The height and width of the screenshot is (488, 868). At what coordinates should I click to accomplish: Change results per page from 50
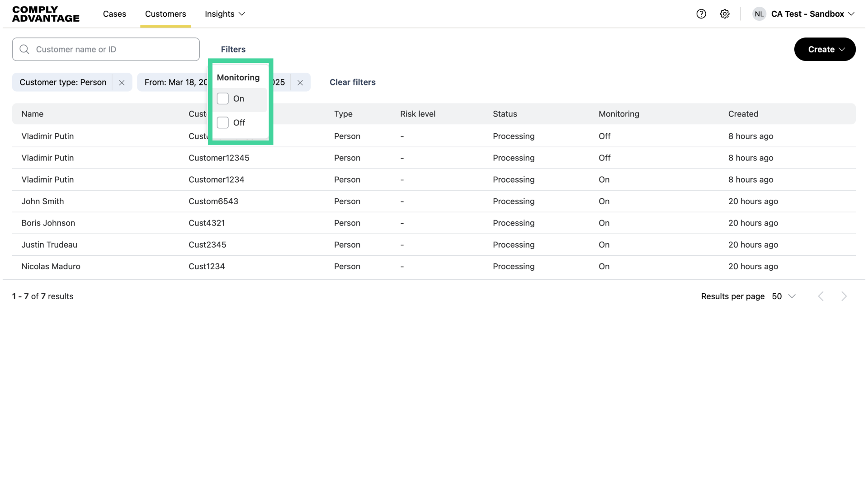tap(783, 296)
